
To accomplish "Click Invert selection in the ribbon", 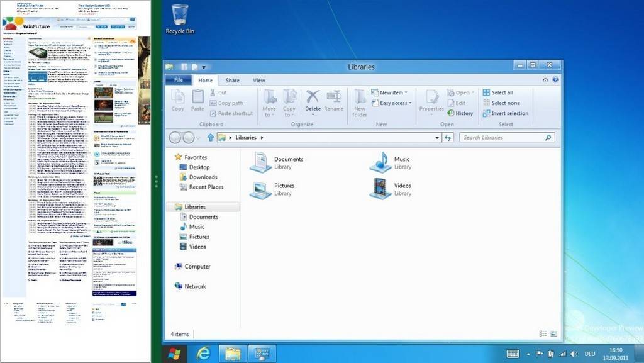I will [x=505, y=114].
